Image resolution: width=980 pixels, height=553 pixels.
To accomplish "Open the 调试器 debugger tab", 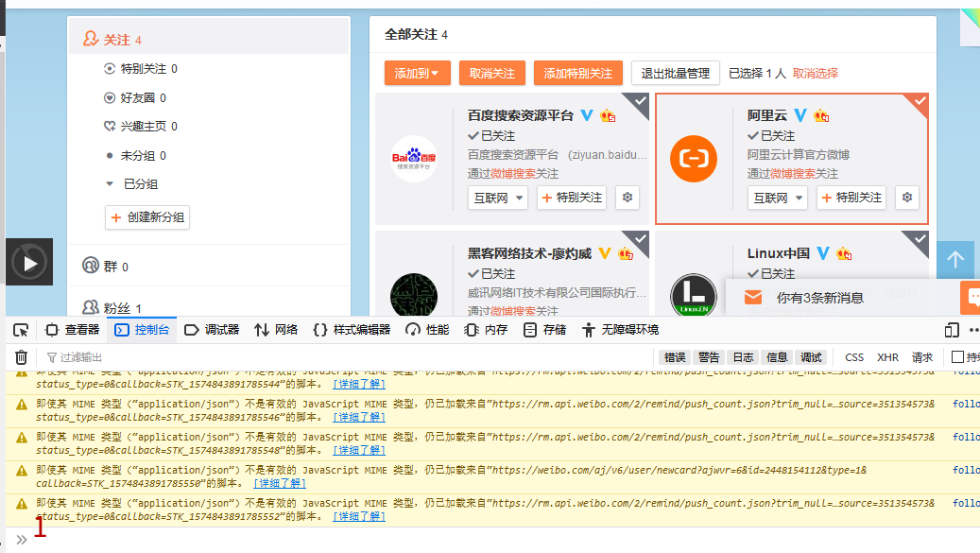I will (x=212, y=330).
